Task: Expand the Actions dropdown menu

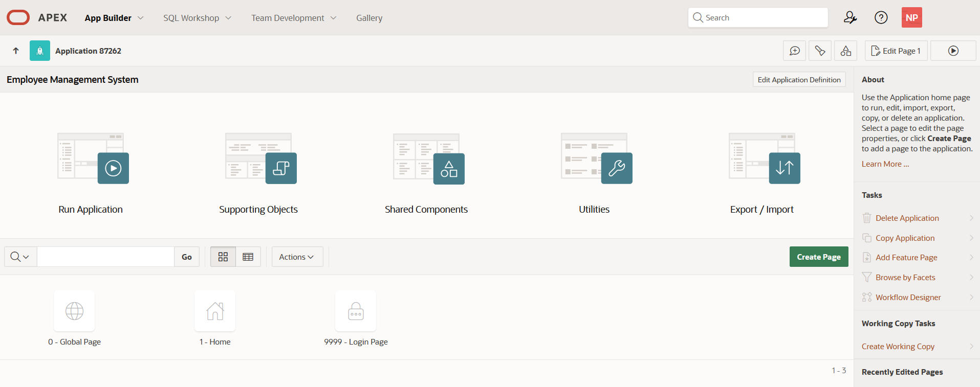Action: 297,257
